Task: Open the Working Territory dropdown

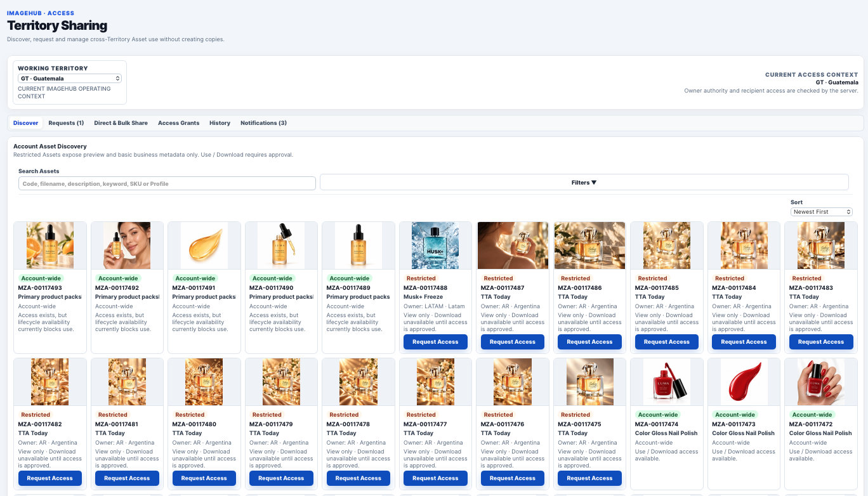Action: pyautogui.click(x=70, y=79)
